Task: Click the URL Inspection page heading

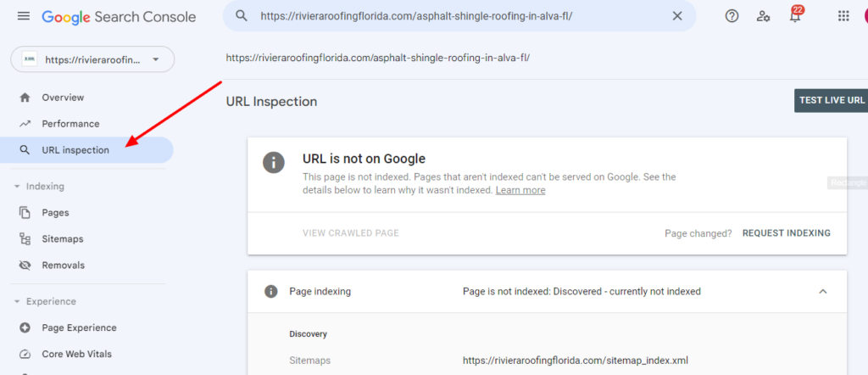Action: click(271, 101)
